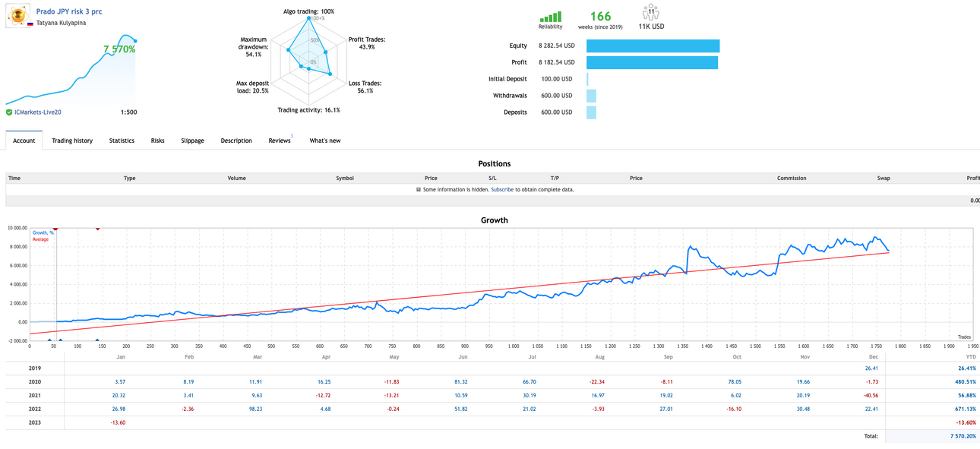Click the Average chart legend entry
Viewport: 980px width, 449px height.
40,239
